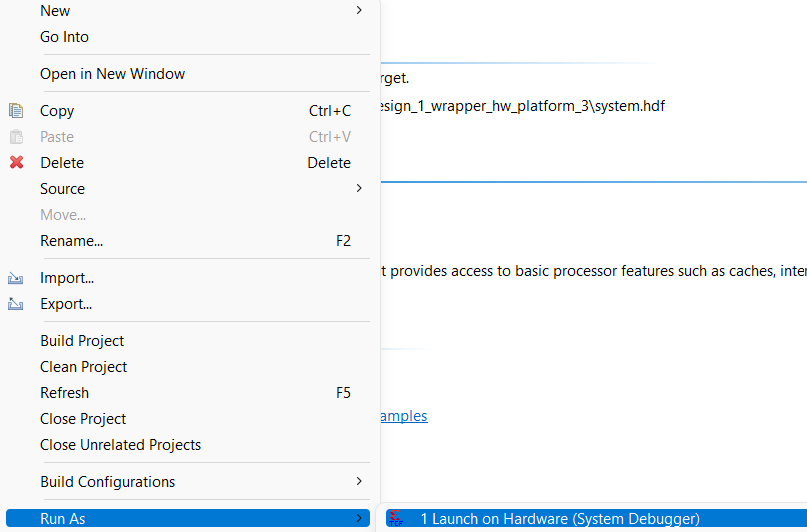The image size is (807, 532).
Task: Click the Copy icon in context menu
Action: pos(16,111)
